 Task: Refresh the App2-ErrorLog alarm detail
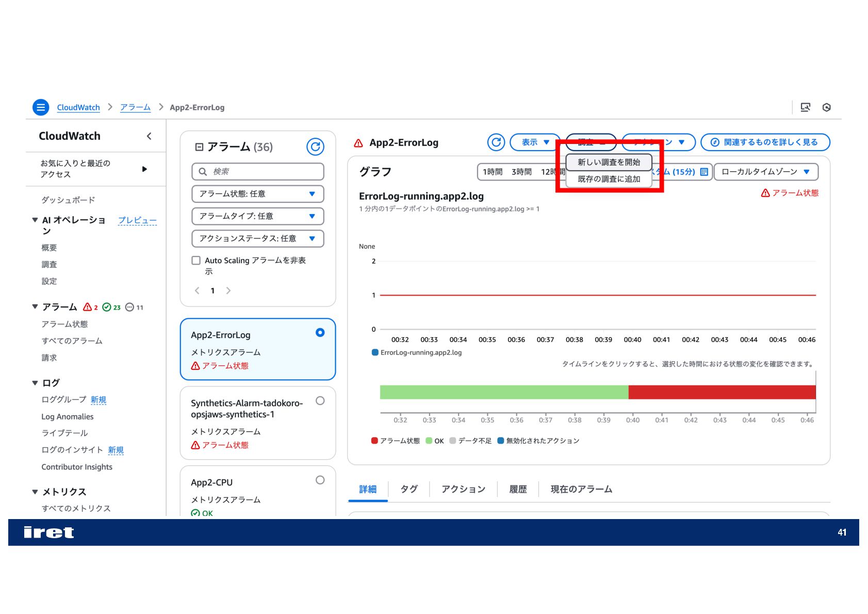click(496, 142)
